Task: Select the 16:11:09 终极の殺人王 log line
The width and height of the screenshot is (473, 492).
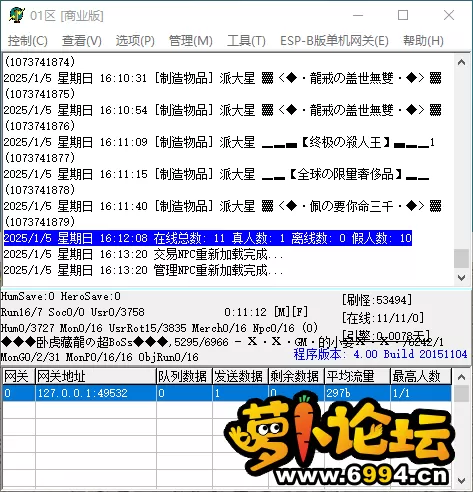Action: (x=219, y=142)
